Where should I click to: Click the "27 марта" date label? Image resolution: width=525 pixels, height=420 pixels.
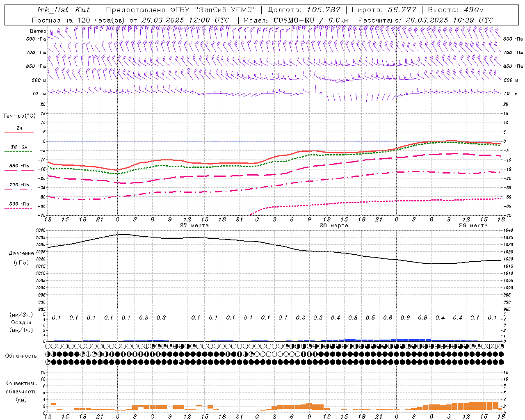194,226
